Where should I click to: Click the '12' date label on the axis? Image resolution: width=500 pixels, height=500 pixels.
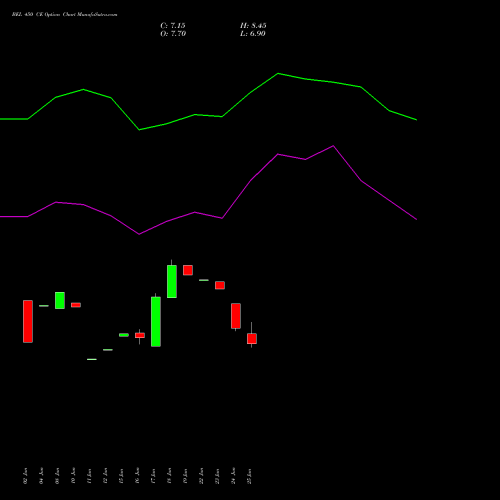coord(105,476)
